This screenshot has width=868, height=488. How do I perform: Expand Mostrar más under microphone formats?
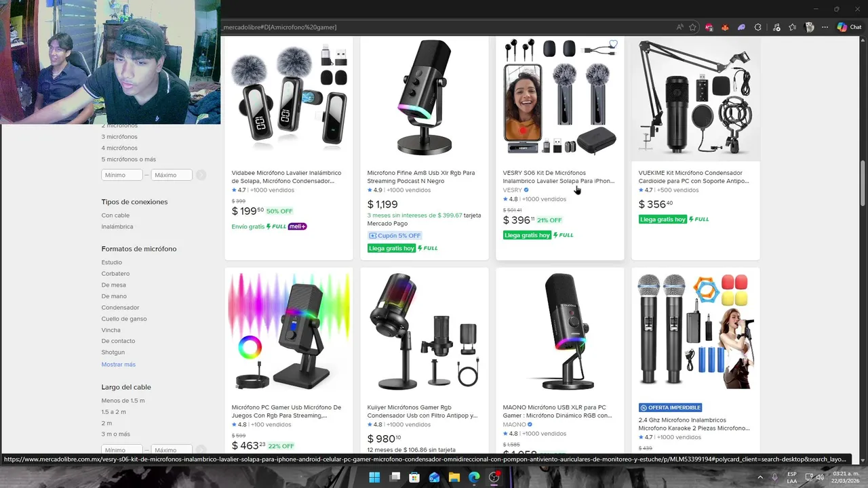pos(119,365)
